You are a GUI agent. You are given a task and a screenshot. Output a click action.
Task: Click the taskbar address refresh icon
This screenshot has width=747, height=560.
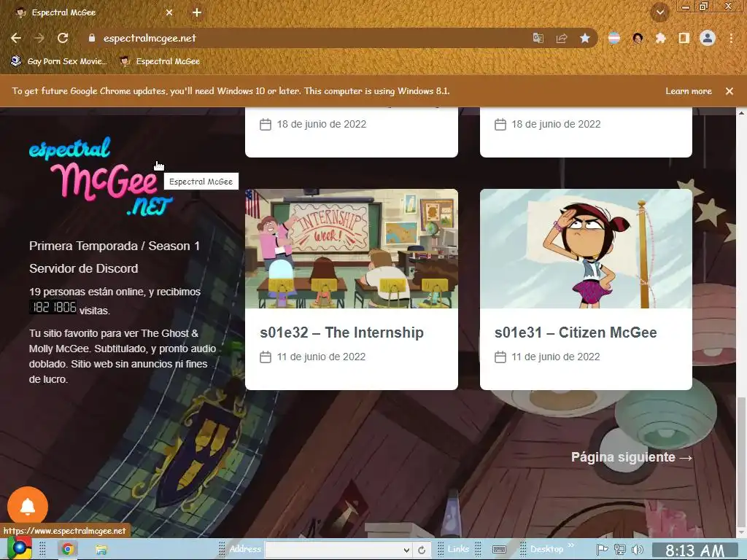pos(422,550)
